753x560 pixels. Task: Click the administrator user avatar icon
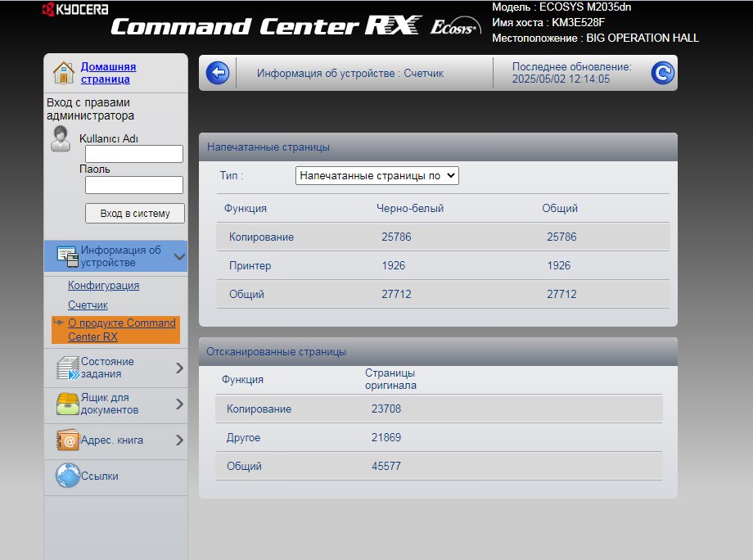pos(61,139)
